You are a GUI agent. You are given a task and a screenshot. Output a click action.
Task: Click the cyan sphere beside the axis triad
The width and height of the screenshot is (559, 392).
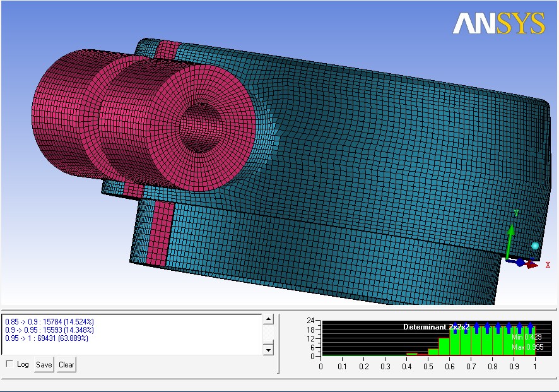click(x=536, y=246)
